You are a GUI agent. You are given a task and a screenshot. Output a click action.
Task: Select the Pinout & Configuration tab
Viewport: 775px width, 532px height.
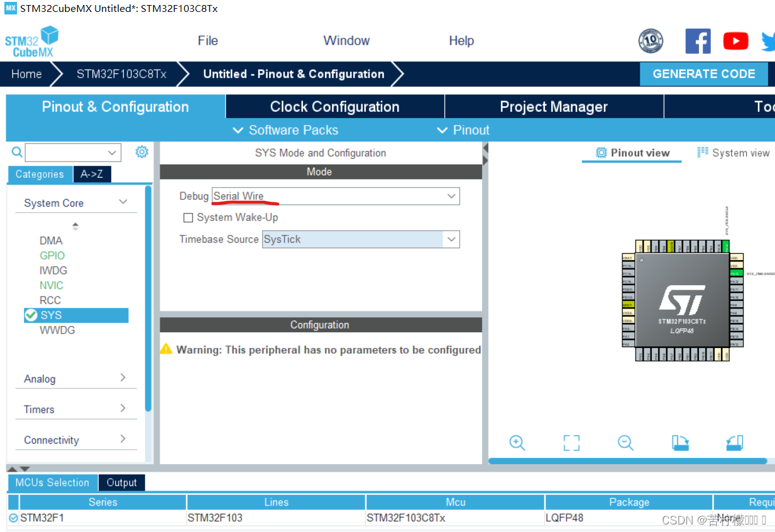116,107
